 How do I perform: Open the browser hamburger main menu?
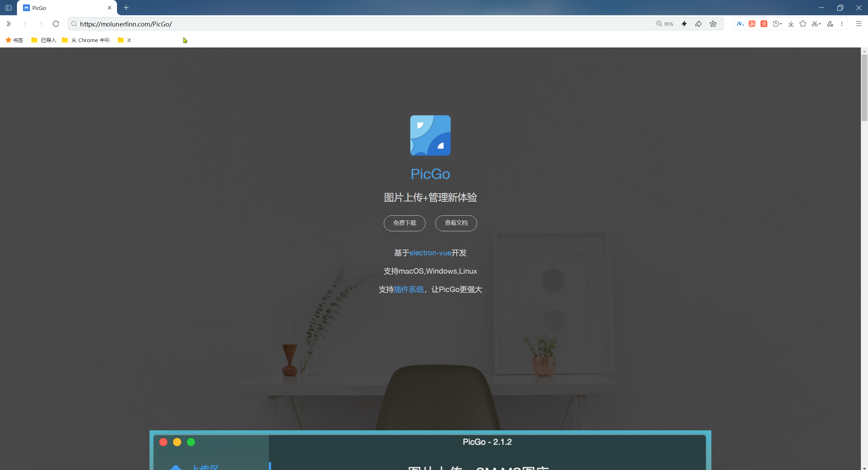859,24
